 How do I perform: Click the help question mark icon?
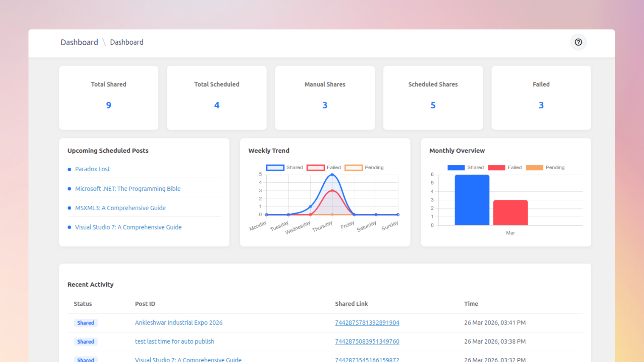578,42
